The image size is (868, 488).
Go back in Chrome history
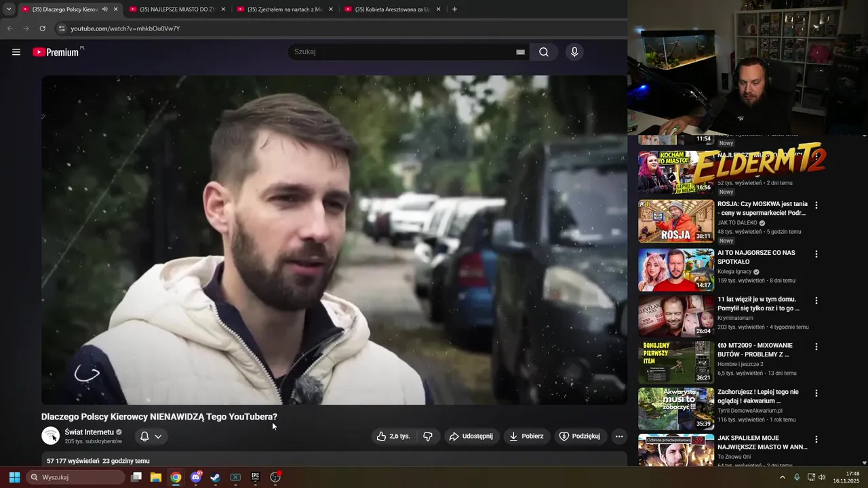point(10,28)
